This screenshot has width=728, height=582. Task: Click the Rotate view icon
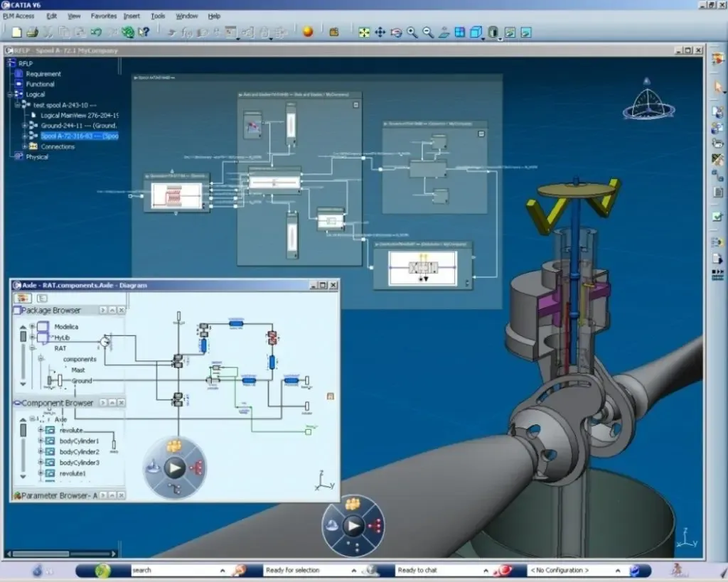pyautogui.click(x=396, y=32)
